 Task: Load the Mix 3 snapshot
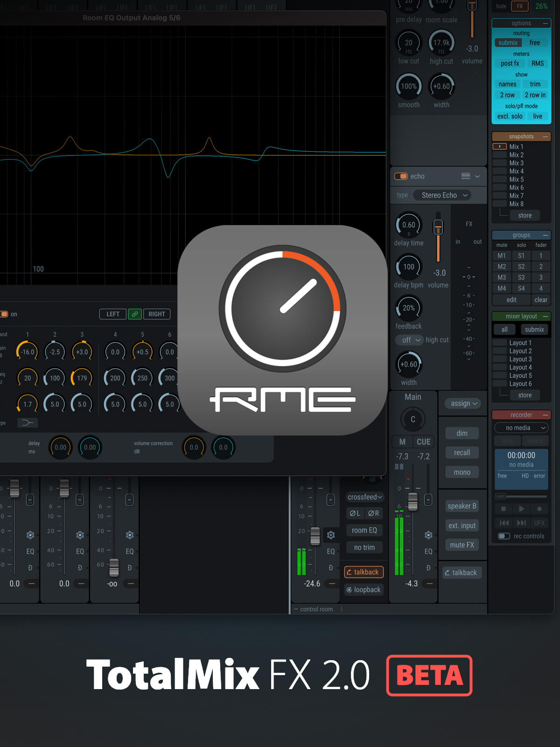click(x=516, y=163)
